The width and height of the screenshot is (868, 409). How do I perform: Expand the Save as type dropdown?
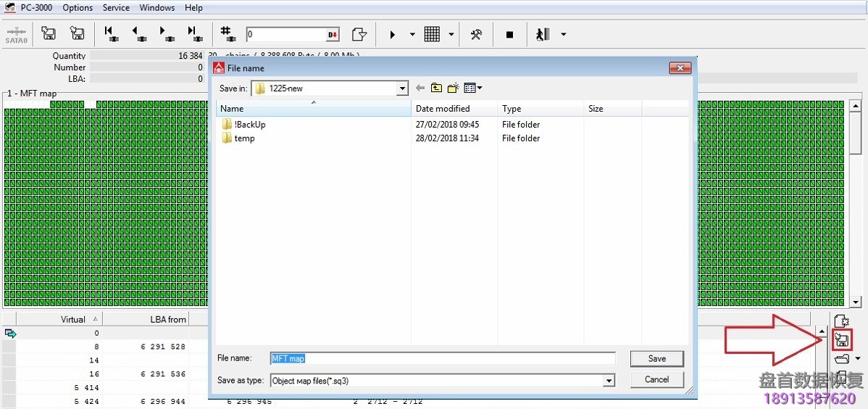point(609,381)
